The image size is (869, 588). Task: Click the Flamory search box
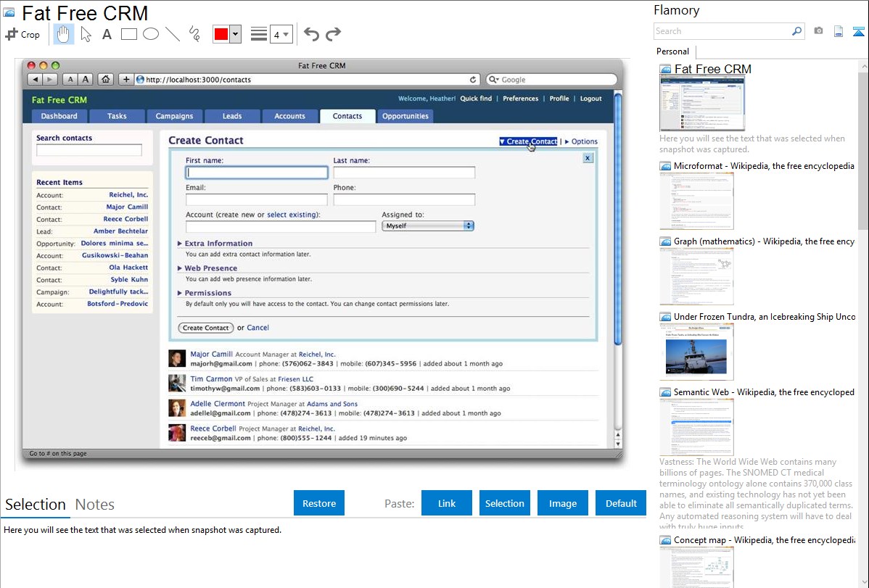(722, 31)
